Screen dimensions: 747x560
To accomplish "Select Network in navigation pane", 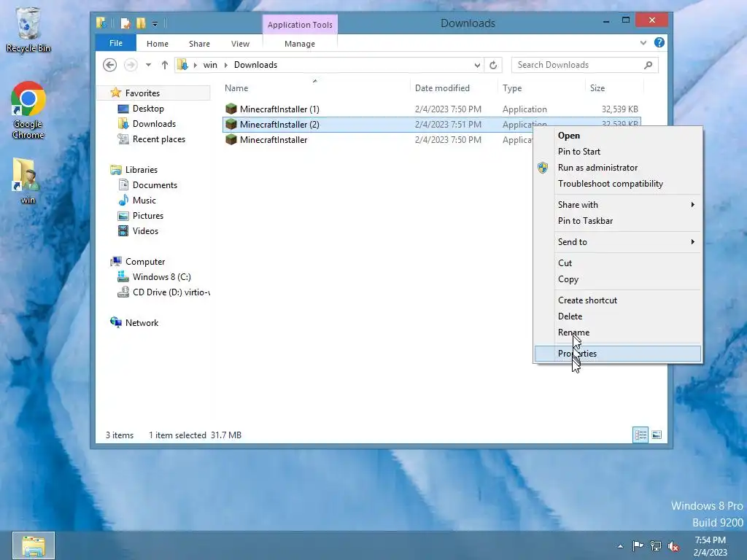I will tap(142, 322).
